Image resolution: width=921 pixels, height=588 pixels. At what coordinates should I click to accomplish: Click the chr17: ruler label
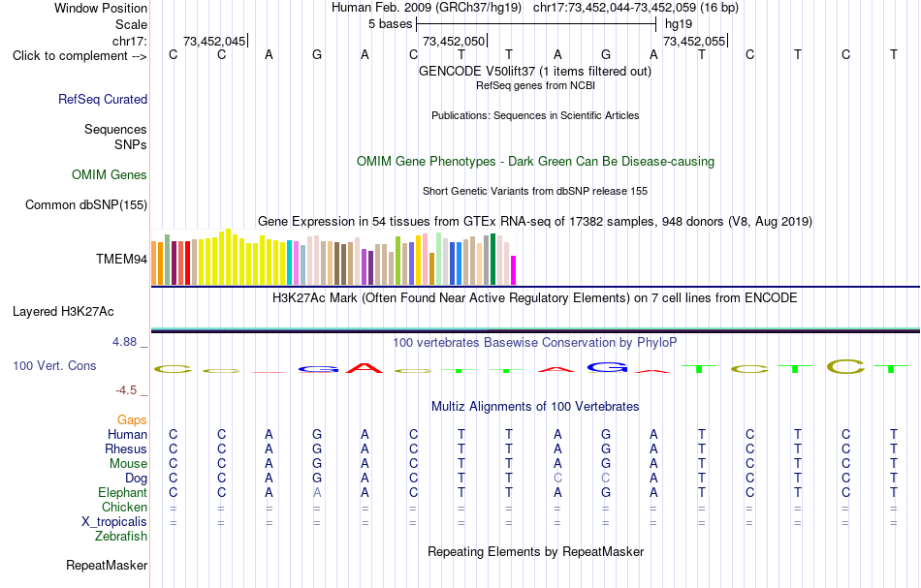[130, 41]
